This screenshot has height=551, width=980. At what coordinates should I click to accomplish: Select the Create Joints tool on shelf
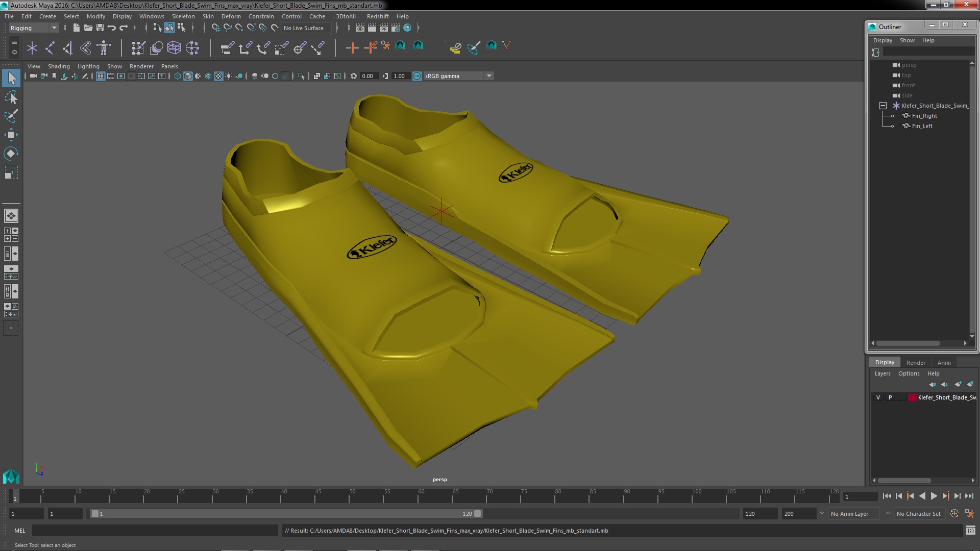pyautogui.click(x=50, y=48)
